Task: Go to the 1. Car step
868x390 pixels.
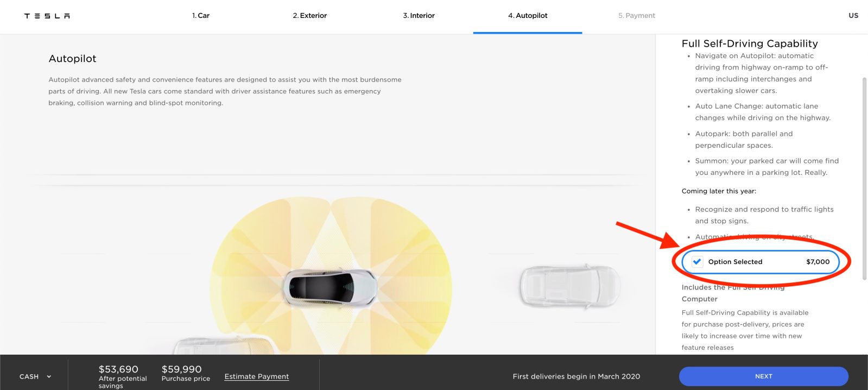Action: point(201,16)
